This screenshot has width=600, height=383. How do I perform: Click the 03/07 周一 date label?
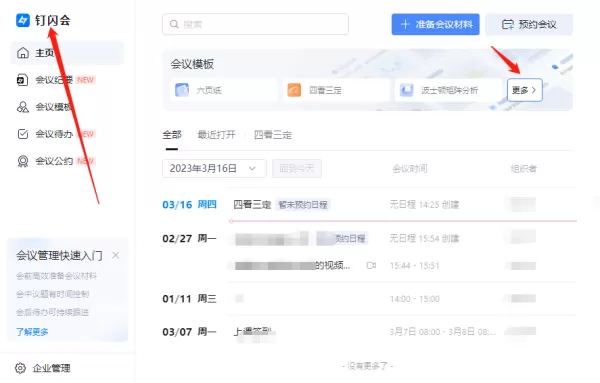pyautogui.click(x=189, y=331)
